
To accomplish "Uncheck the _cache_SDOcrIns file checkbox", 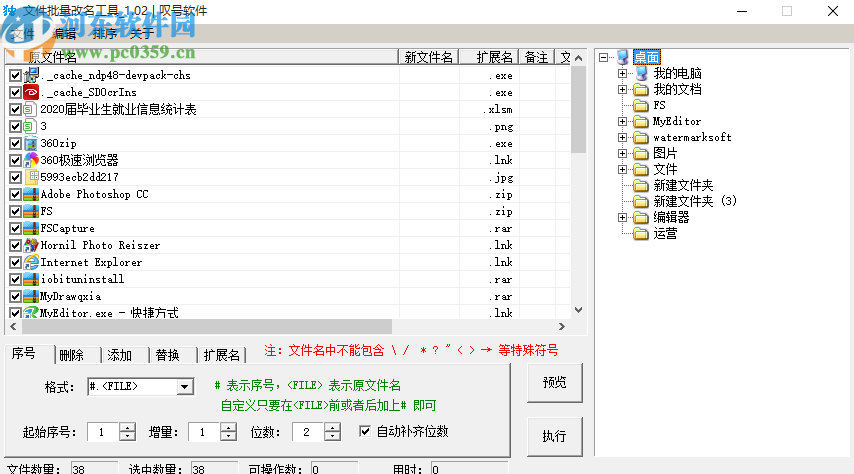I will (15, 93).
